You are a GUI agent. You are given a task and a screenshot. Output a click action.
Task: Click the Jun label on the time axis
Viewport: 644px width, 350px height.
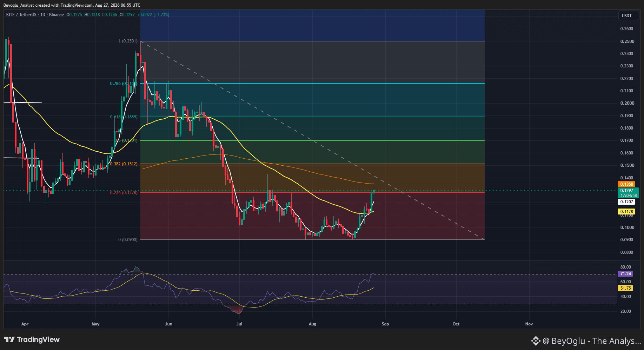point(168,324)
